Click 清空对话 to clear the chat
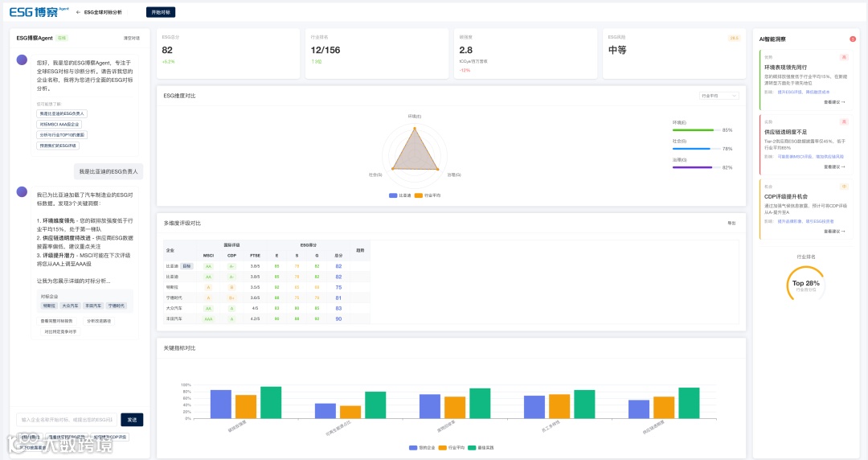Image resolution: width=868 pixels, height=460 pixels. 131,39
